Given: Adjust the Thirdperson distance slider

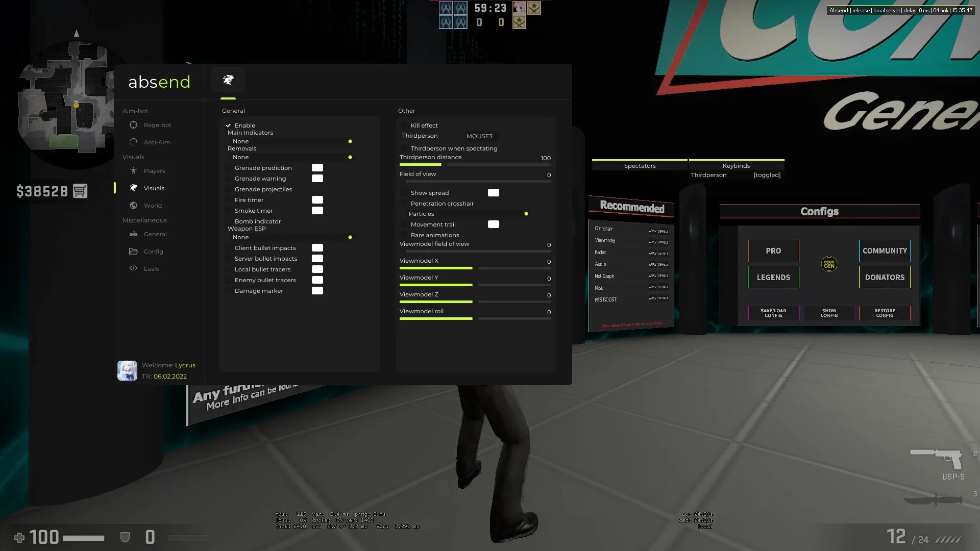Looking at the screenshot, I should [x=475, y=164].
